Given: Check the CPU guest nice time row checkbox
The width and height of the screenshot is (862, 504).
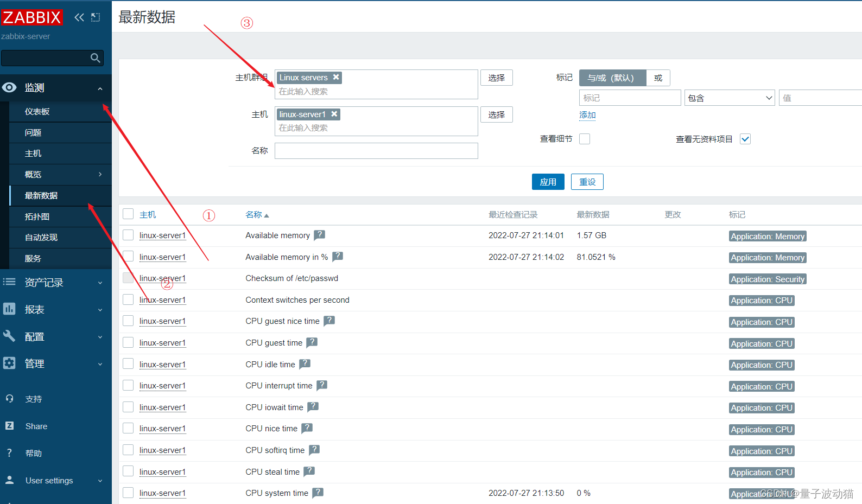Looking at the screenshot, I should point(128,321).
